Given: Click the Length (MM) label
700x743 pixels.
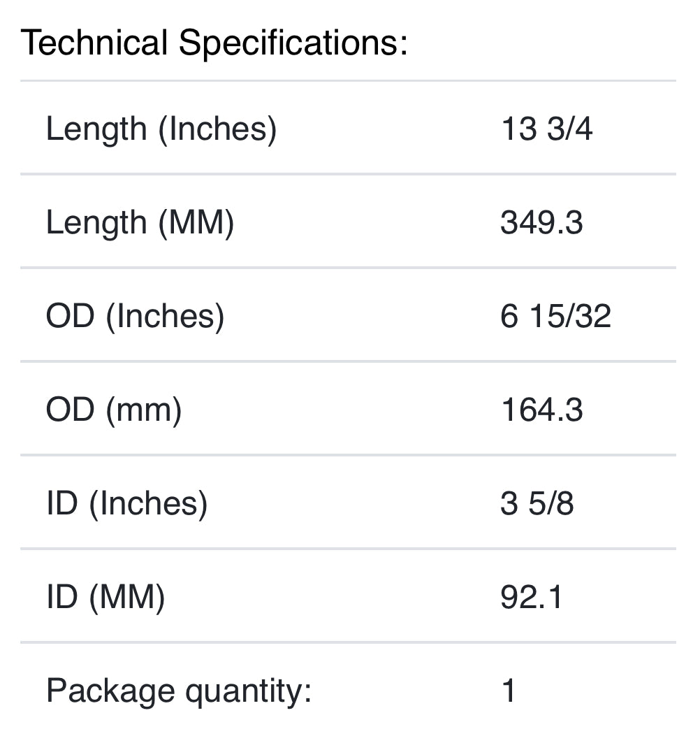Looking at the screenshot, I should (140, 223).
